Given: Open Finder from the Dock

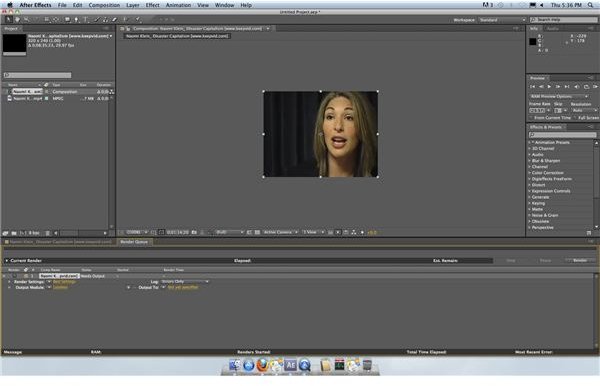Looking at the screenshot, I should [235, 365].
